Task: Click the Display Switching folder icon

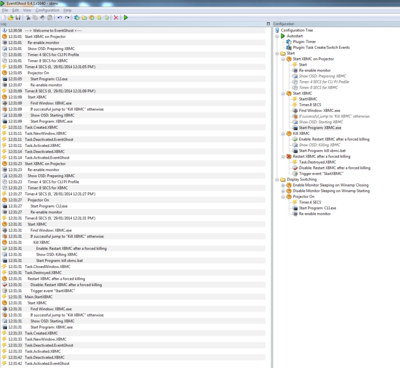Action: [x=283, y=179]
